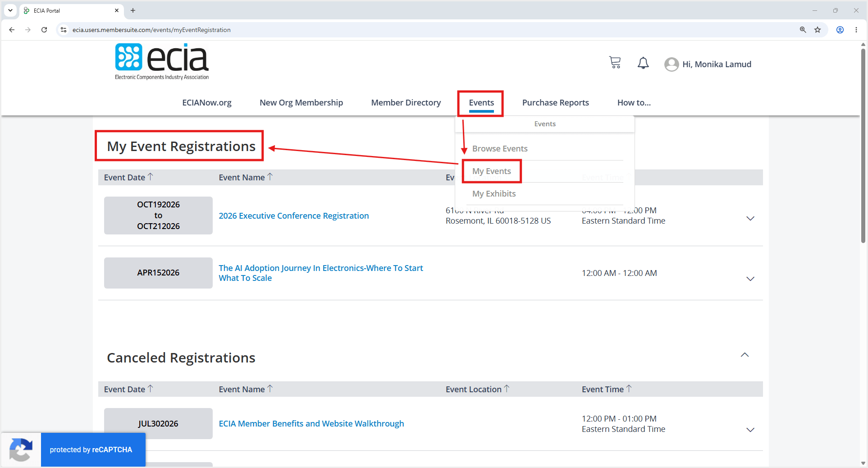
Task: Bookmark this page with the star
Action: (x=818, y=30)
